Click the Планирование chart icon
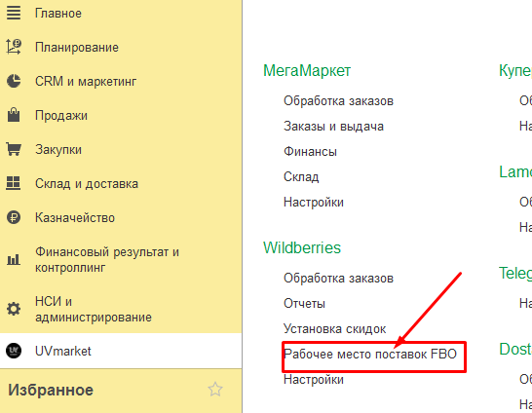This screenshot has height=413, width=532. click(14, 47)
